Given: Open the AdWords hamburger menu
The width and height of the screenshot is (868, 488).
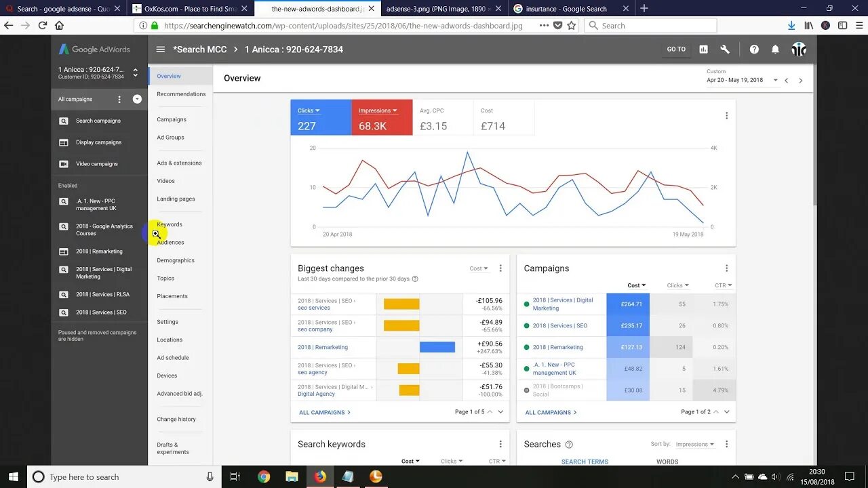Looking at the screenshot, I should [161, 49].
